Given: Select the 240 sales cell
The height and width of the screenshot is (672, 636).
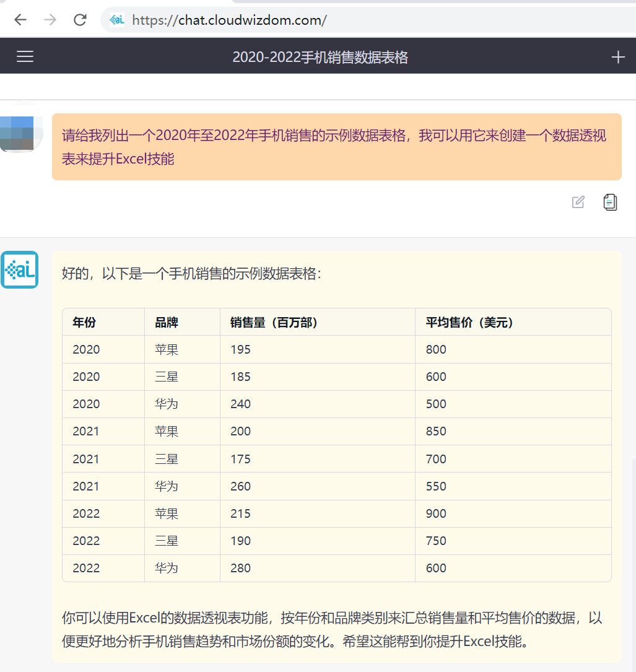Looking at the screenshot, I should point(318,404).
